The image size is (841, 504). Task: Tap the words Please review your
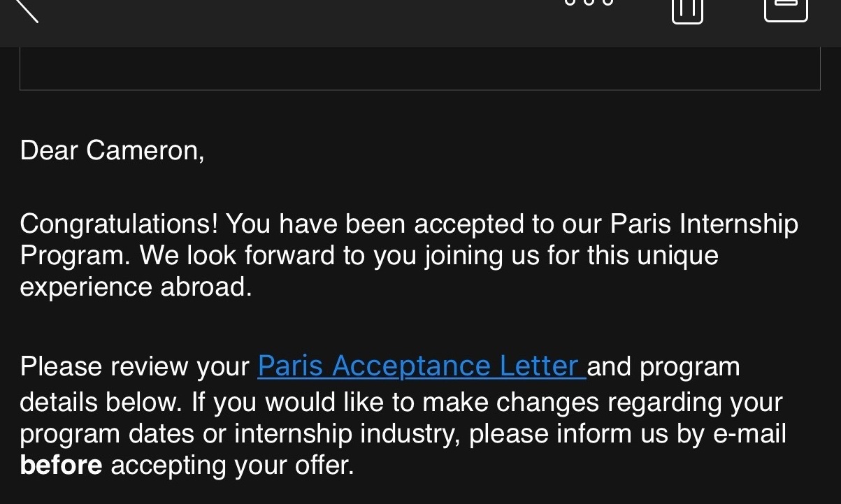[135, 367]
